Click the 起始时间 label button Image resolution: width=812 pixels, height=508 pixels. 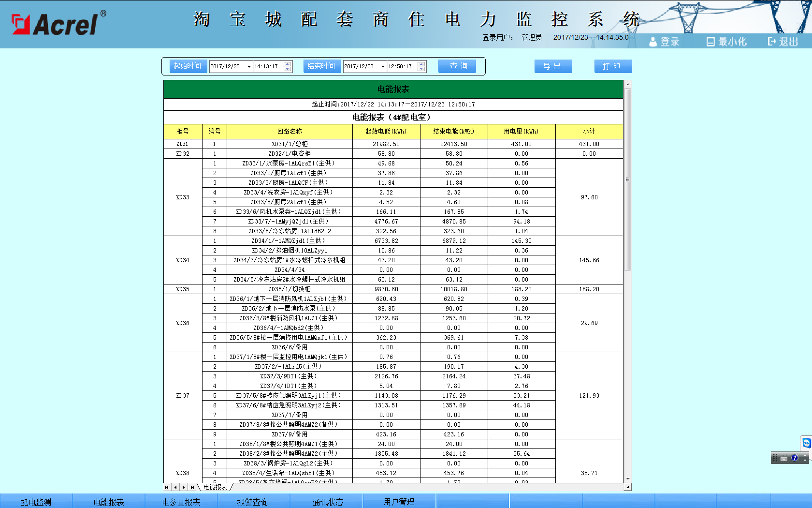tap(188, 66)
